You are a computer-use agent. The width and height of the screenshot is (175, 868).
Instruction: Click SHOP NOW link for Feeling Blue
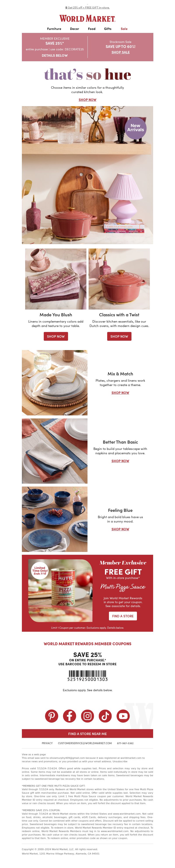[120, 529]
